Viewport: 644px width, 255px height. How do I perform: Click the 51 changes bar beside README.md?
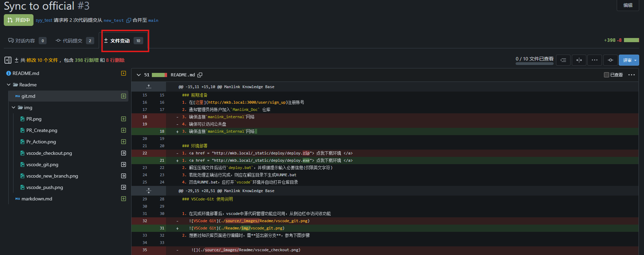click(x=159, y=75)
